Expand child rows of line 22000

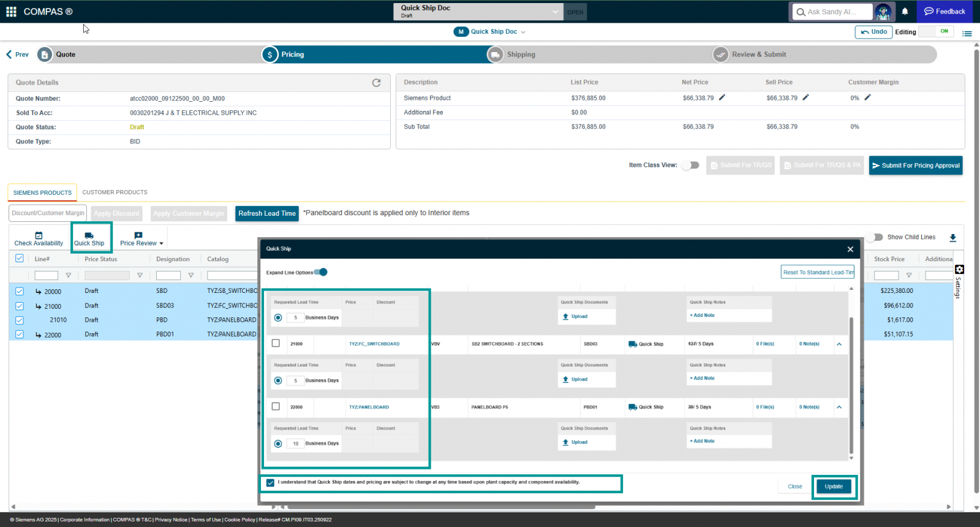(38, 335)
